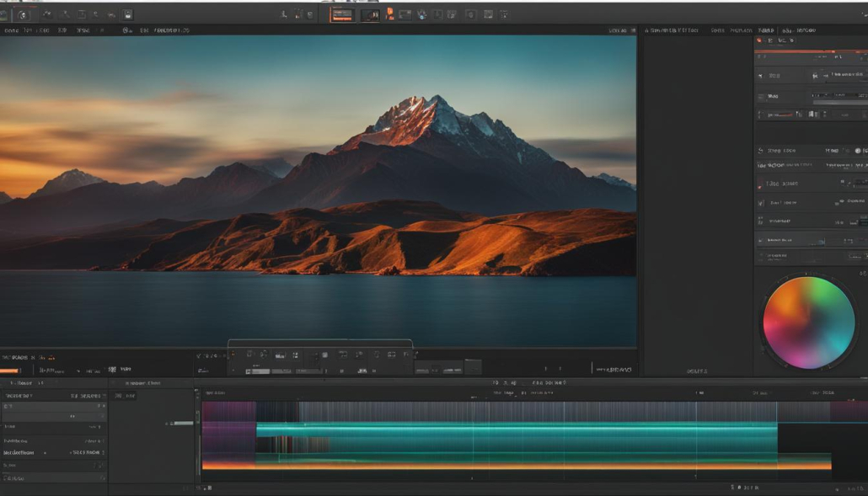868x496 pixels.
Task: Select the purple clip at the timeline start
Action: 228,431
